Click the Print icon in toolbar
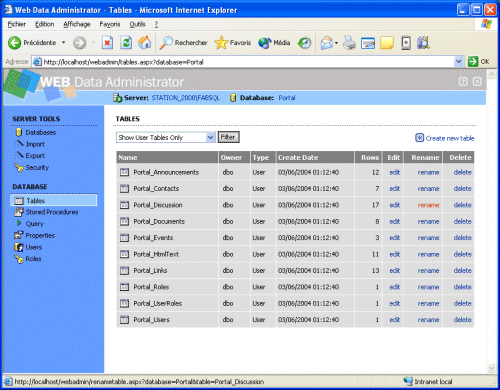This screenshot has height=390, width=500. [x=350, y=43]
